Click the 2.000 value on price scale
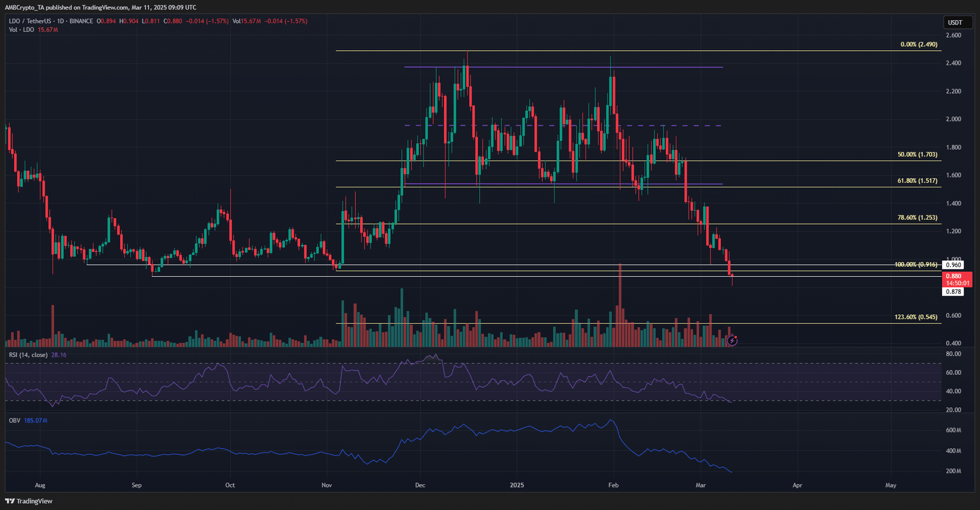980x510 pixels. [x=953, y=119]
